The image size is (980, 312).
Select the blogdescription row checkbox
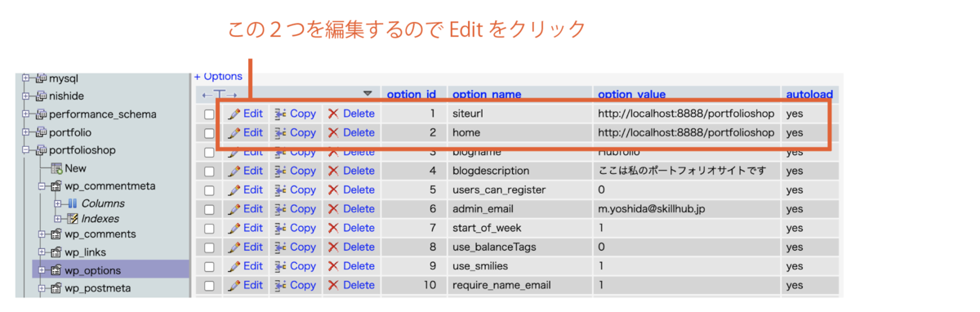click(209, 172)
